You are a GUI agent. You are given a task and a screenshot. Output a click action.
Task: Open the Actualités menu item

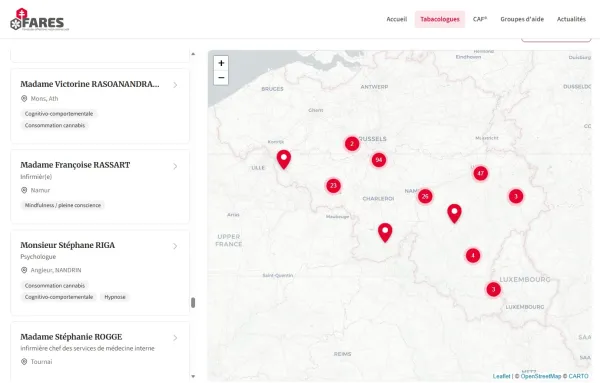571,19
